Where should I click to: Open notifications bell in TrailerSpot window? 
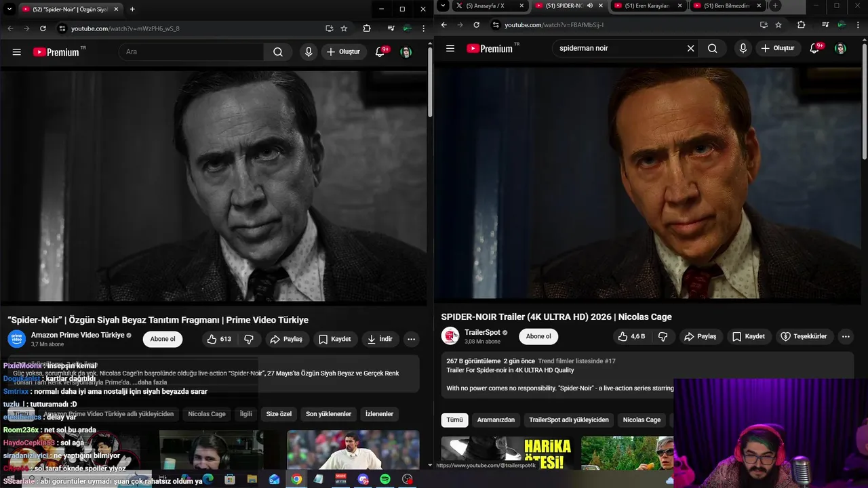click(815, 48)
